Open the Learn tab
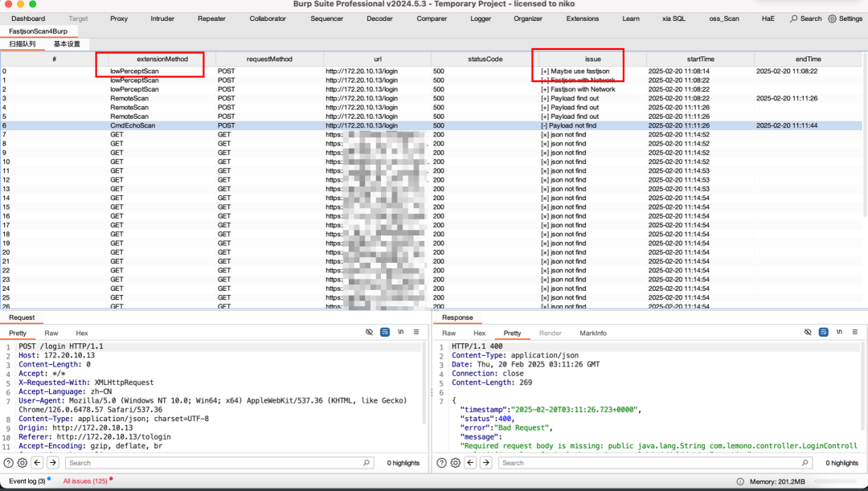The width and height of the screenshot is (868, 491). click(631, 18)
